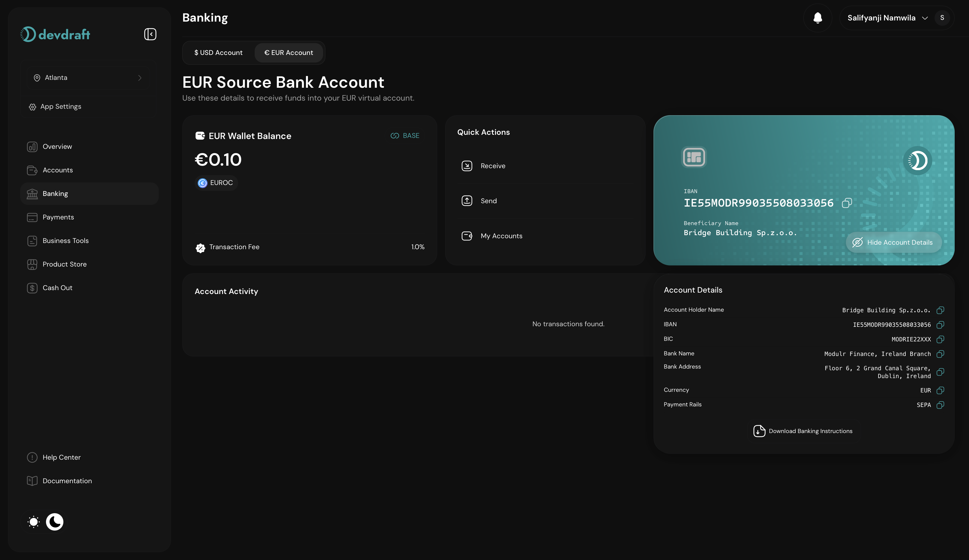Click the S user avatar circle
The height and width of the screenshot is (560, 969).
tap(942, 18)
